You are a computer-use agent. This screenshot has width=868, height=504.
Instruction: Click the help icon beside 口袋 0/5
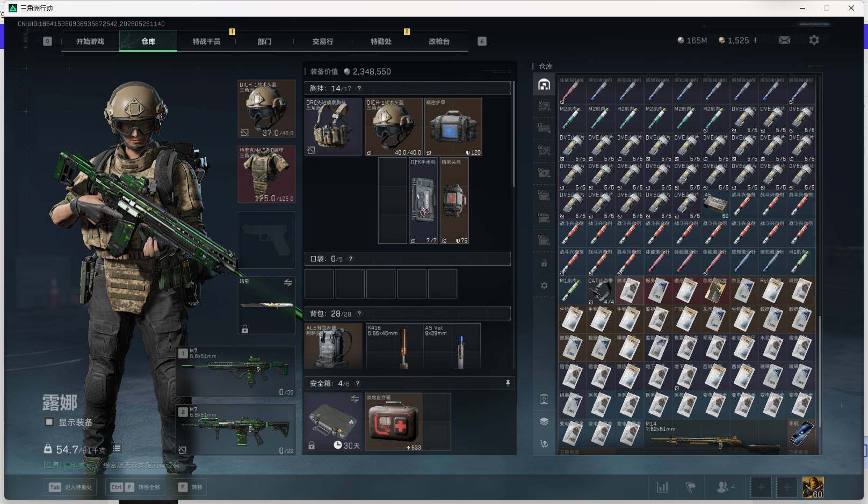[x=350, y=259]
